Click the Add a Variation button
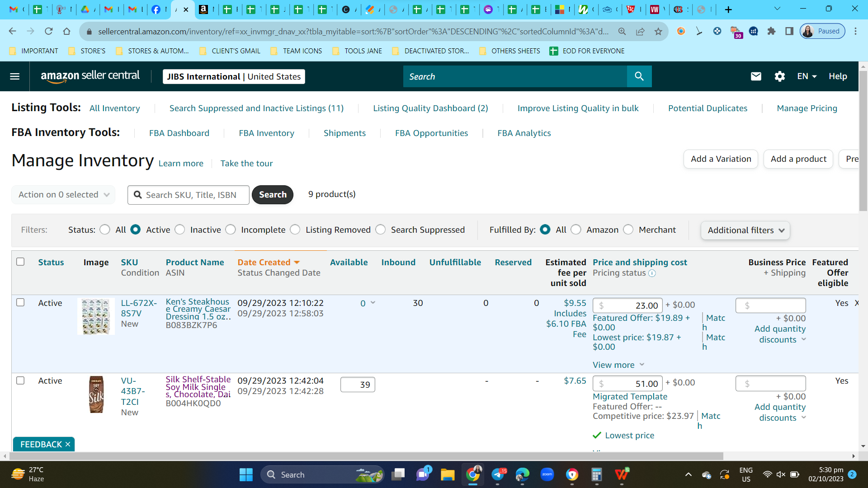 [721, 159]
